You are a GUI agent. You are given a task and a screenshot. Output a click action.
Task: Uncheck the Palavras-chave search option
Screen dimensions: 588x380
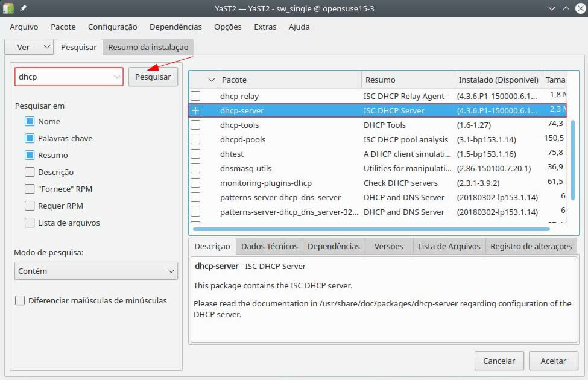pos(30,138)
